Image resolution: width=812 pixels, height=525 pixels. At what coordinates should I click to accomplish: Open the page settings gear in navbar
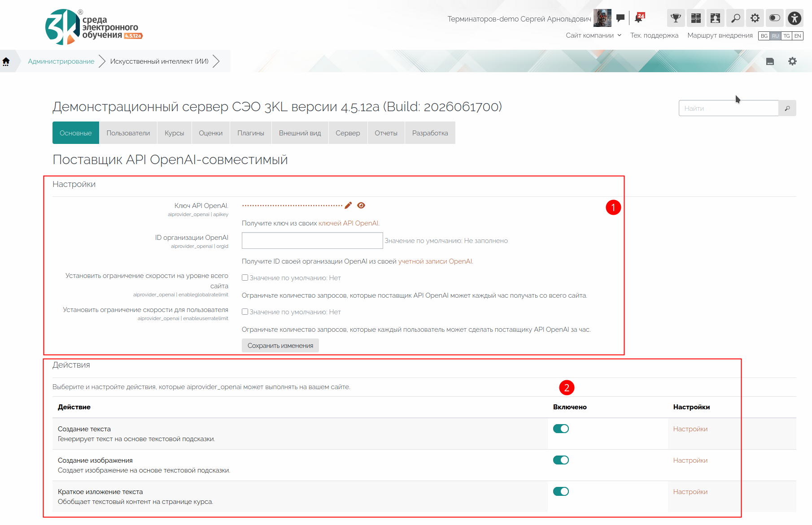[793, 61]
